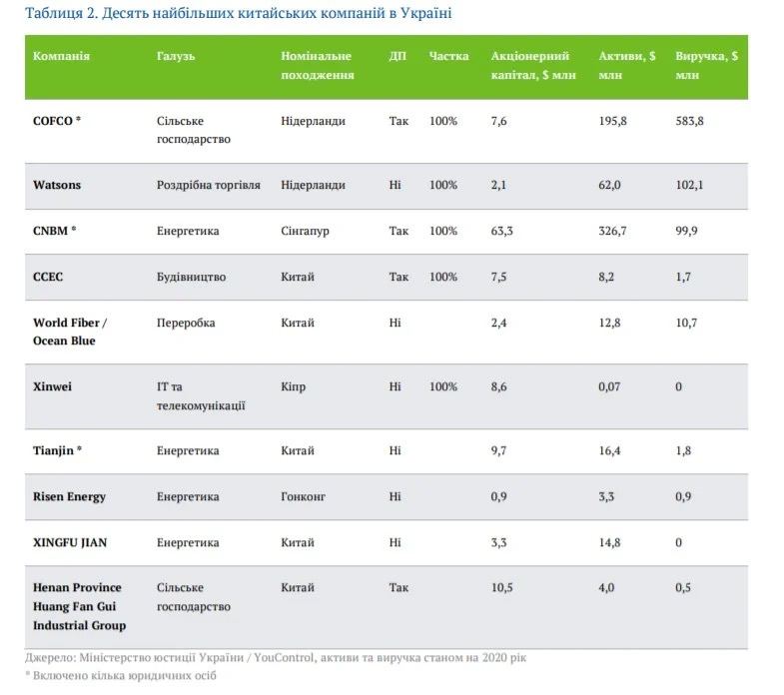This screenshot has height=695, width=784.
Task: Click 'Нідерланди' in the COFCO row
Action: (313, 121)
